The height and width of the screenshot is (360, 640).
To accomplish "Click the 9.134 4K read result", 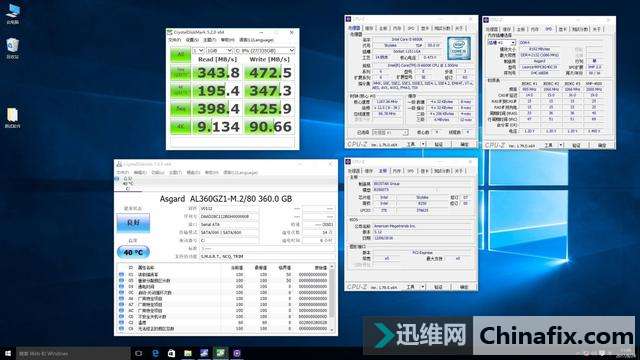I will (x=218, y=127).
